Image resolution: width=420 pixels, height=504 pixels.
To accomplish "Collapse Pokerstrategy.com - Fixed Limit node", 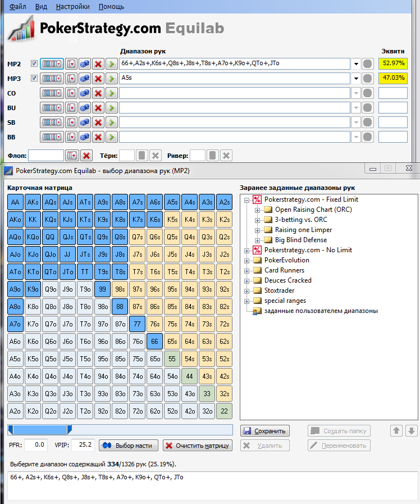I will [246, 200].
